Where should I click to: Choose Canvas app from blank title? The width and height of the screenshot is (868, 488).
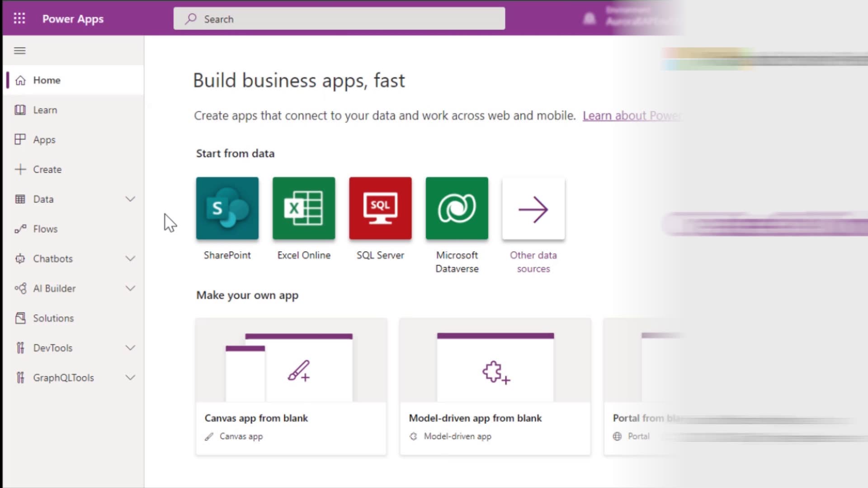[256, 418]
